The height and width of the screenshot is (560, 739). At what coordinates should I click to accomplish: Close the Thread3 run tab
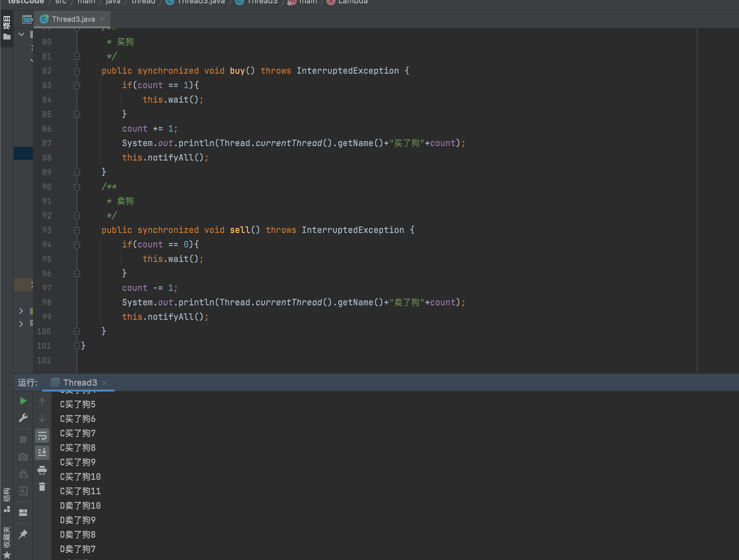coord(105,383)
